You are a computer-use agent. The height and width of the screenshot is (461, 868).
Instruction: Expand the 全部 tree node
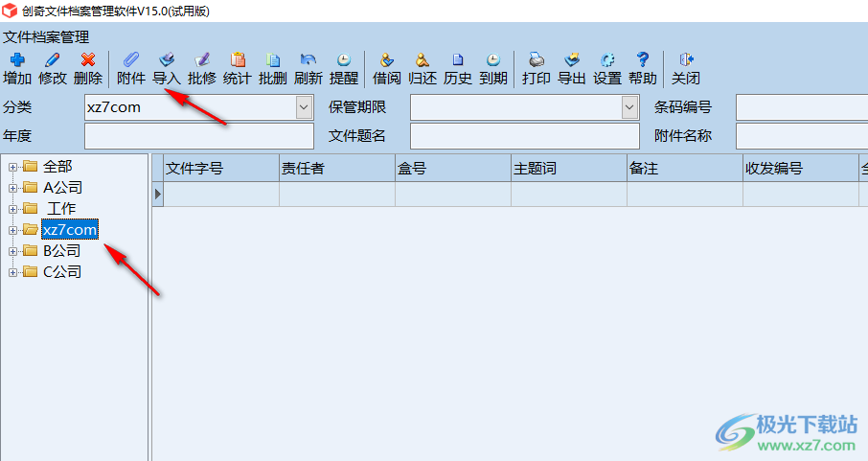[12, 167]
